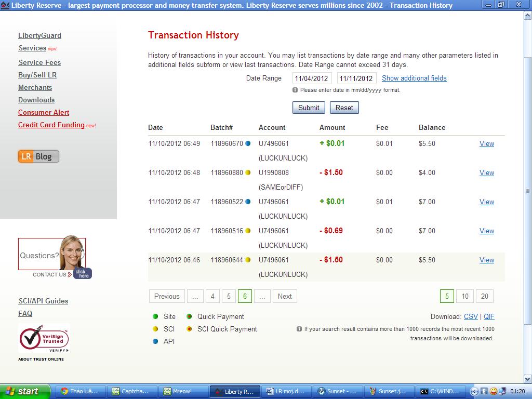Switch to the Chrome Thảo luậ... taskbar item

coord(81,391)
